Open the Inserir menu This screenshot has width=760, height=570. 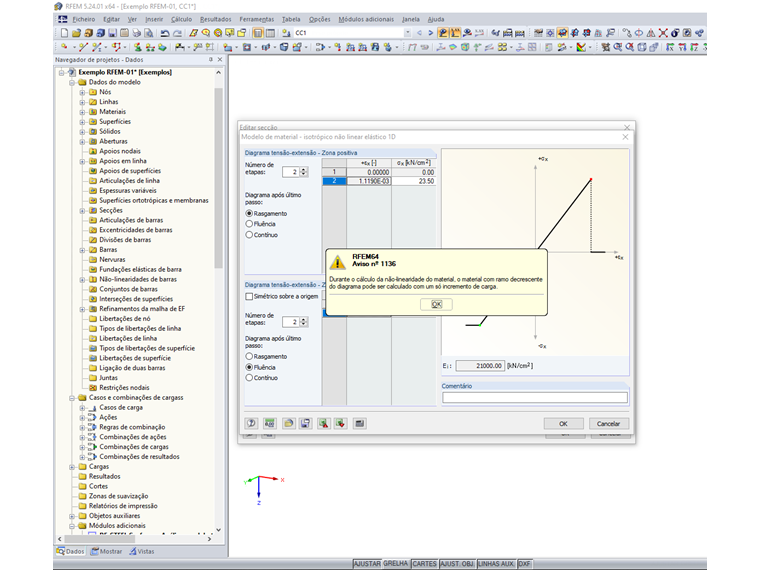(154, 19)
